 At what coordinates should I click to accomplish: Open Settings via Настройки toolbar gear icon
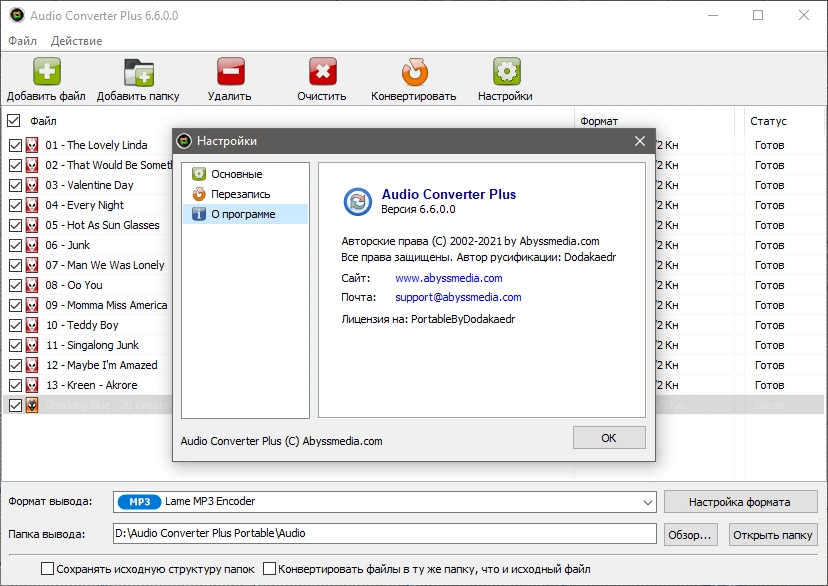pyautogui.click(x=507, y=71)
